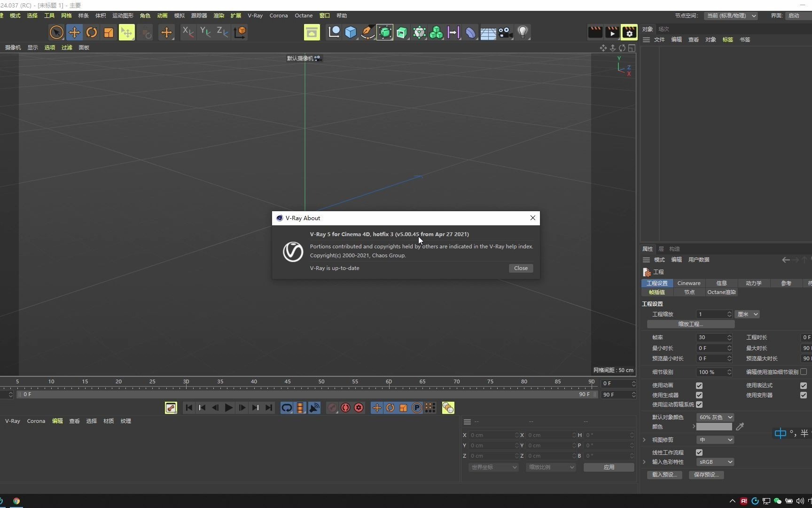Add a Light object

[523, 32]
